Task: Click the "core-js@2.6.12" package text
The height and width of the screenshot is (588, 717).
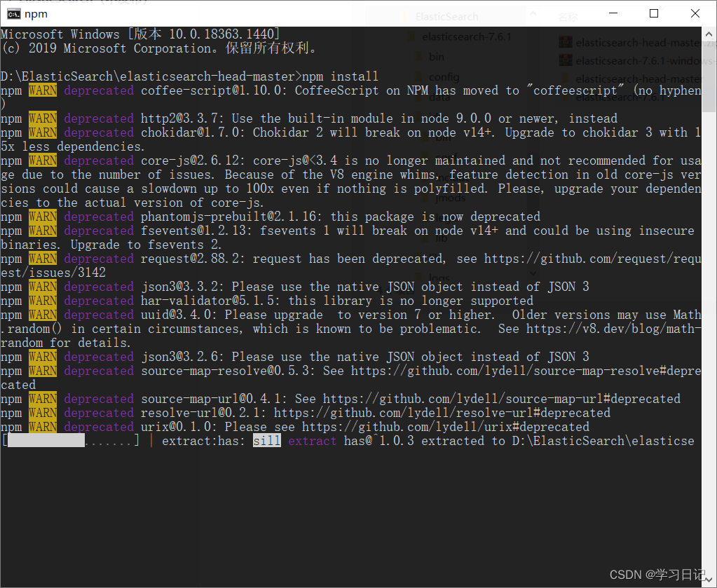Action: [193, 160]
